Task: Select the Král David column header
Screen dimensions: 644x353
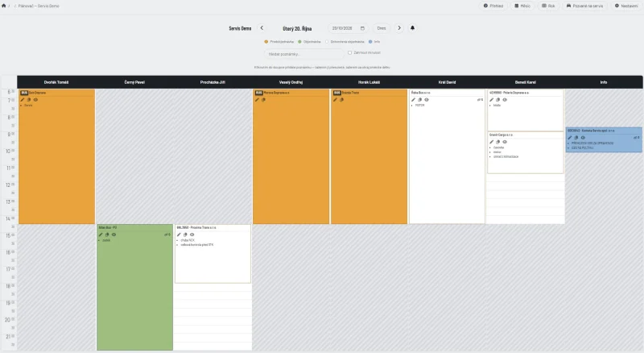Action: coord(447,82)
